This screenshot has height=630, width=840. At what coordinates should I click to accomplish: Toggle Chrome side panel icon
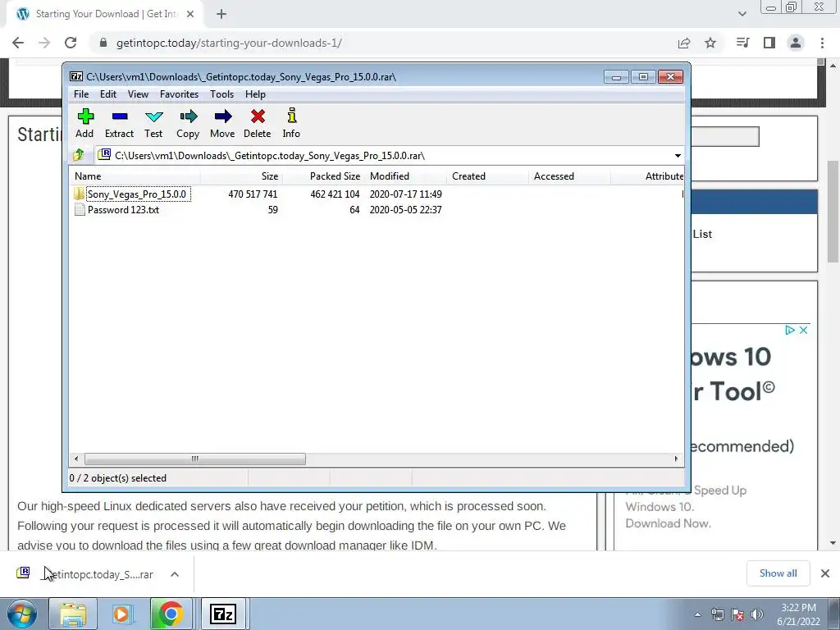[769, 43]
